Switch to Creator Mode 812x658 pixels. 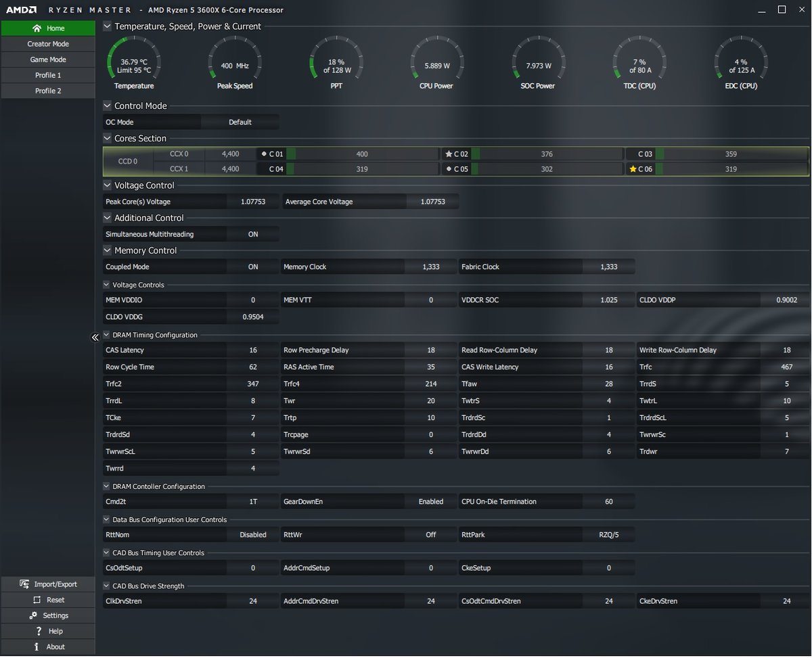click(x=48, y=44)
